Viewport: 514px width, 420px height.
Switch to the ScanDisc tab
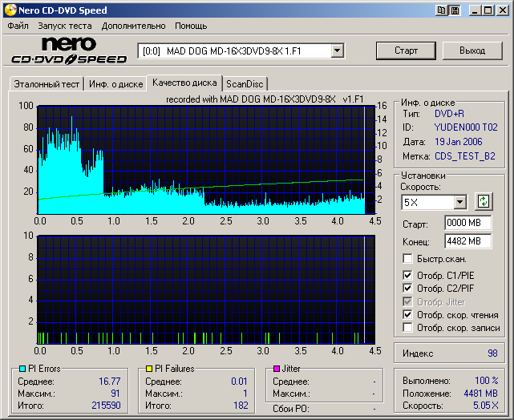245,83
